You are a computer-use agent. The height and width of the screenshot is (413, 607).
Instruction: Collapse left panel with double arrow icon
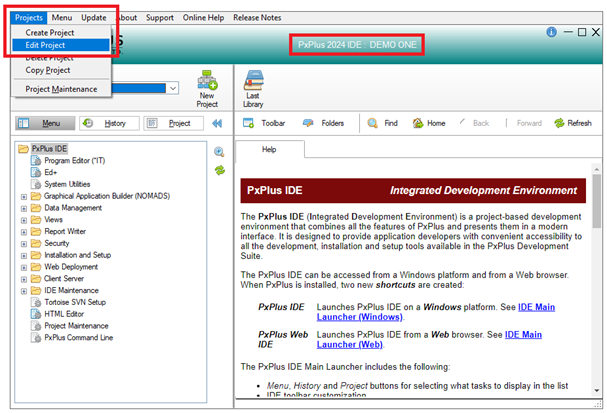(x=217, y=124)
